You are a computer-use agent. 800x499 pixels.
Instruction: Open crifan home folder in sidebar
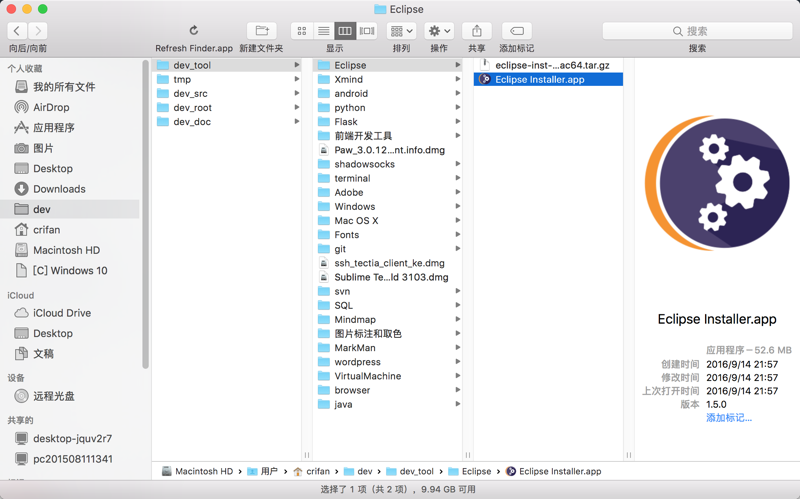coord(69,230)
